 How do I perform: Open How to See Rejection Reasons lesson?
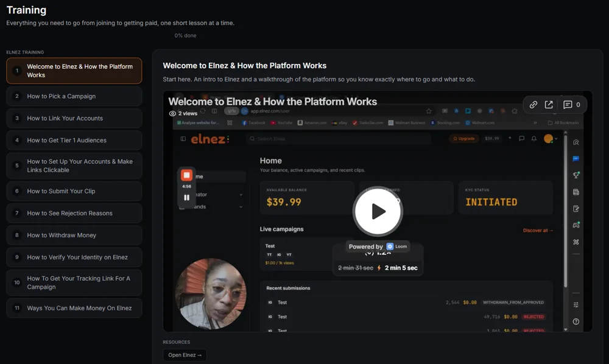74,214
